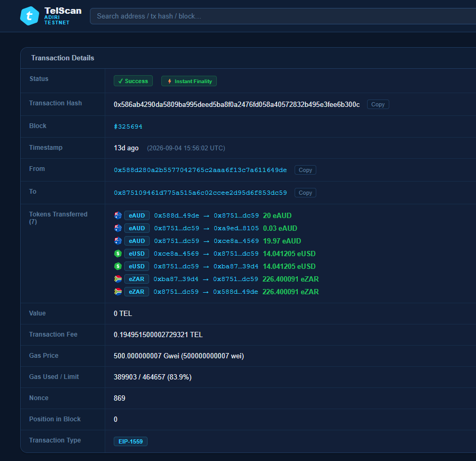Screen dimensions: 476x461
Task: Click the 0.03 eAUD amount
Action: pos(280,228)
